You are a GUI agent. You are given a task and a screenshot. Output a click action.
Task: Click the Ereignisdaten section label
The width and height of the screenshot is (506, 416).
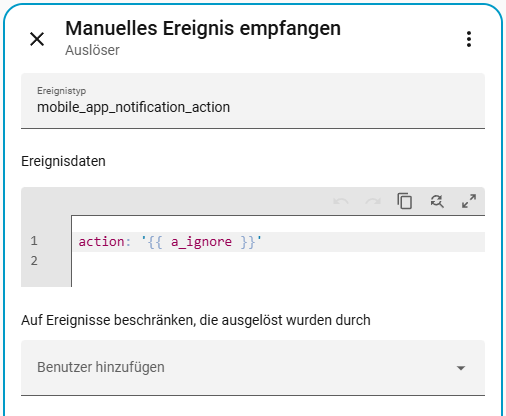pos(63,161)
